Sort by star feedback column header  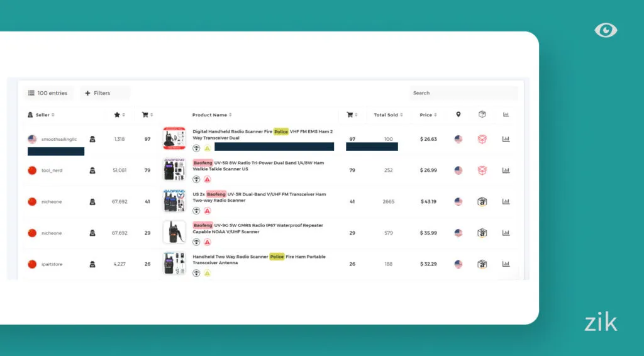pyautogui.click(x=119, y=115)
